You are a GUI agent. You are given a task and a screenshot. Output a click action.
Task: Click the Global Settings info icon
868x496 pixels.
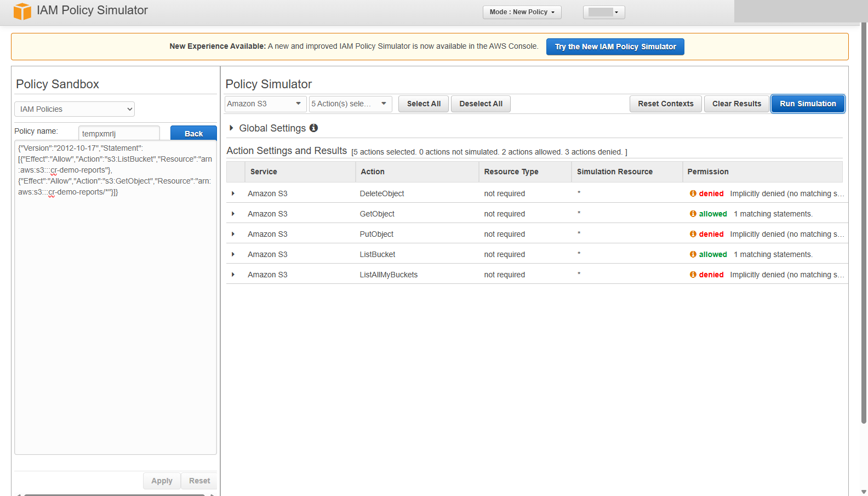point(313,128)
